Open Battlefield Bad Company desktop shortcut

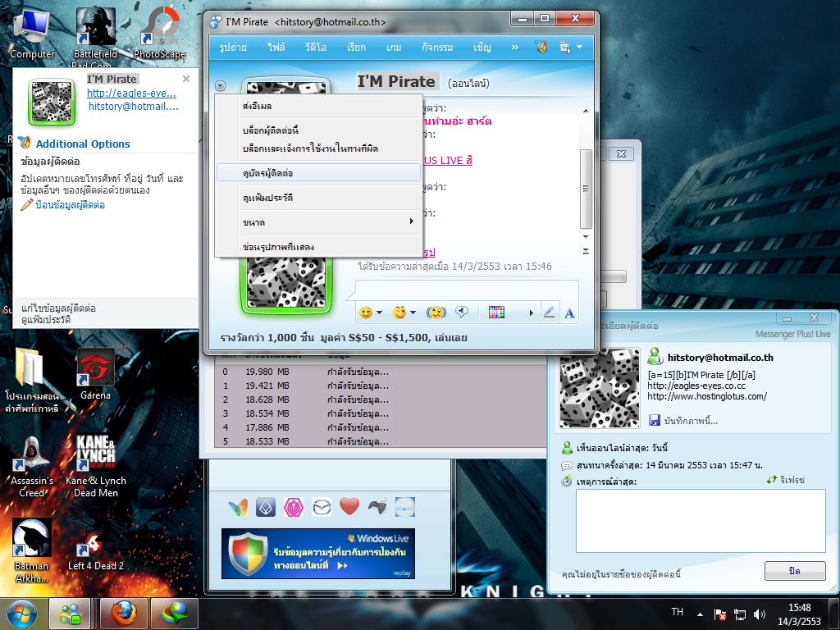(95, 36)
